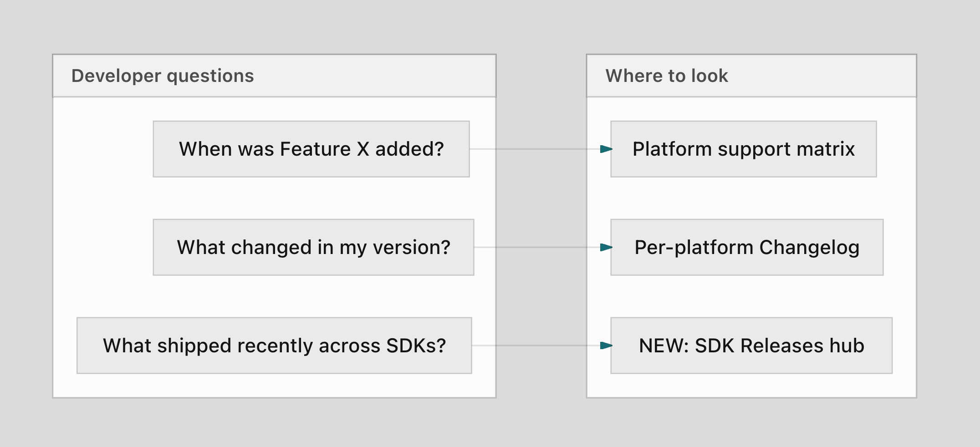Click the word 'Changelog' in the second target
Image resolution: width=980 pixels, height=447 pixels.
pyautogui.click(x=809, y=248)
